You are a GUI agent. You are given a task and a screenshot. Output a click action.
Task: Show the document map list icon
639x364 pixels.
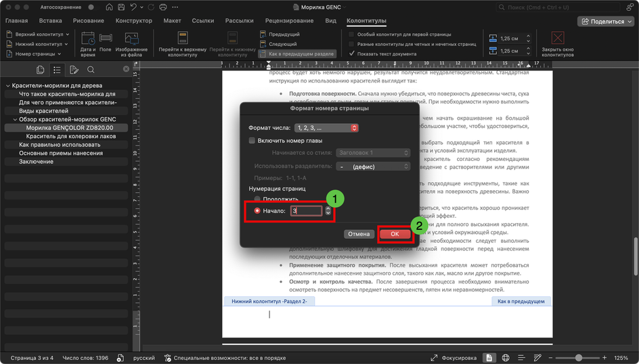coord(57,70)
